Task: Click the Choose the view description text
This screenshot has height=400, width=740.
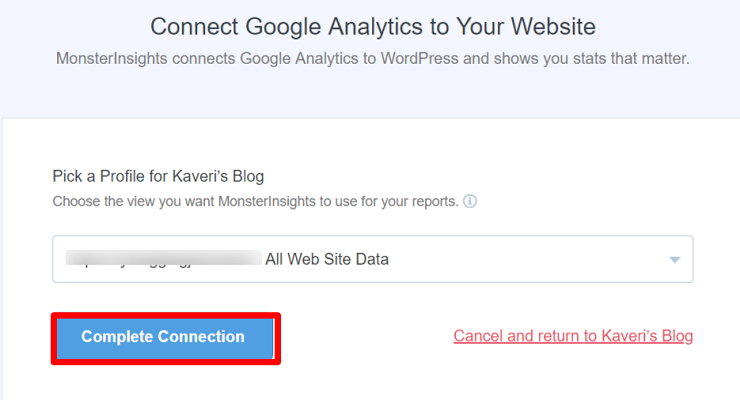Action: pyautogui.click(x=255, y=201)
